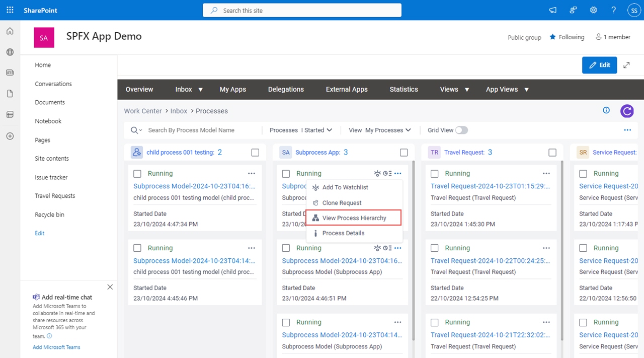Expand the App Views dropdown
Viewport: 644px width, 358px height.
(x=527, y=90)
